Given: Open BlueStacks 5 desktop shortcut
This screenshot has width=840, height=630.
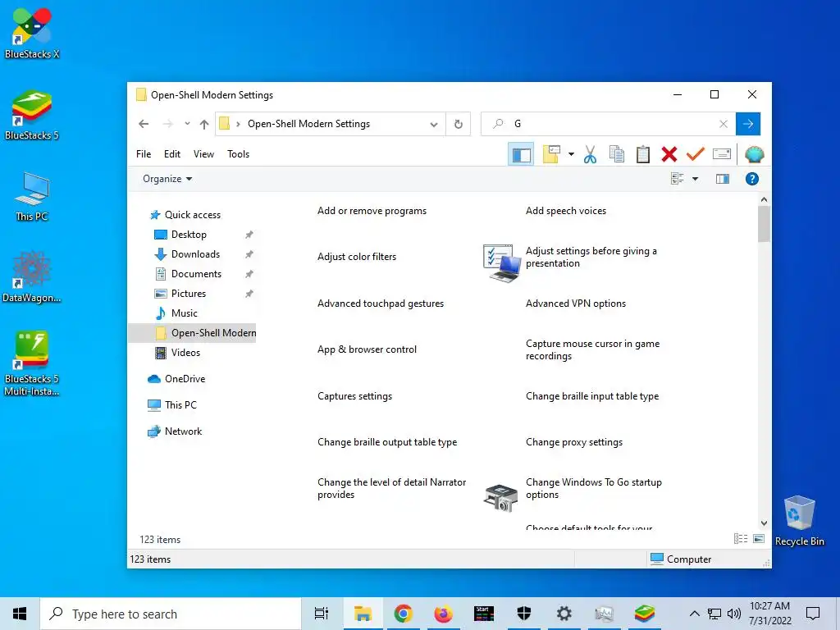Looking at the screenshot, I should [x=32, y=116].
